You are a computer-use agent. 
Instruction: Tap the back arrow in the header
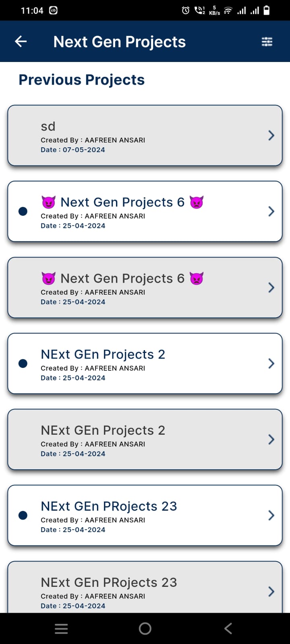click(21, 41)
